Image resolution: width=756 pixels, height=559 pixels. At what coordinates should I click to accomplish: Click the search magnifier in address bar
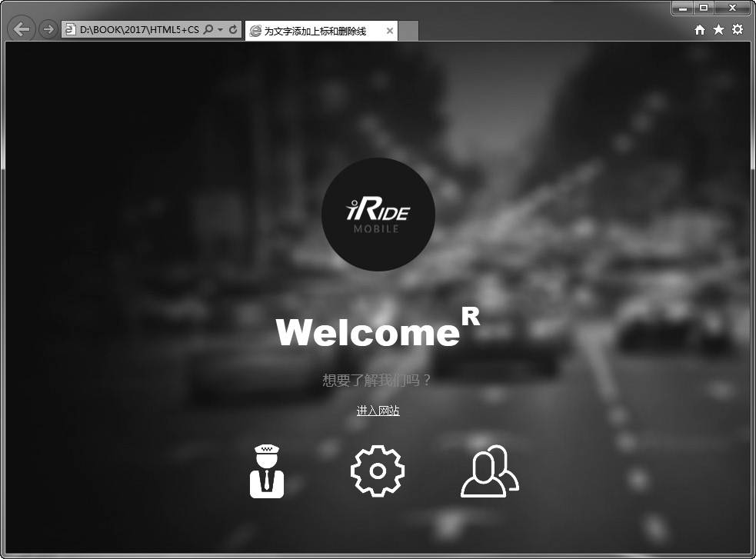tap(208, 30)
